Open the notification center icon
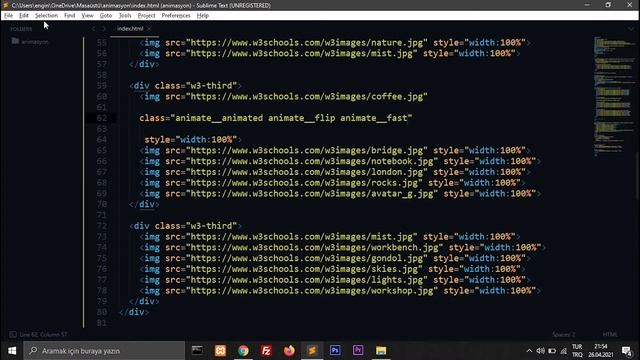The height and width of the screenshot is (360, 640). tap(627, 351)
